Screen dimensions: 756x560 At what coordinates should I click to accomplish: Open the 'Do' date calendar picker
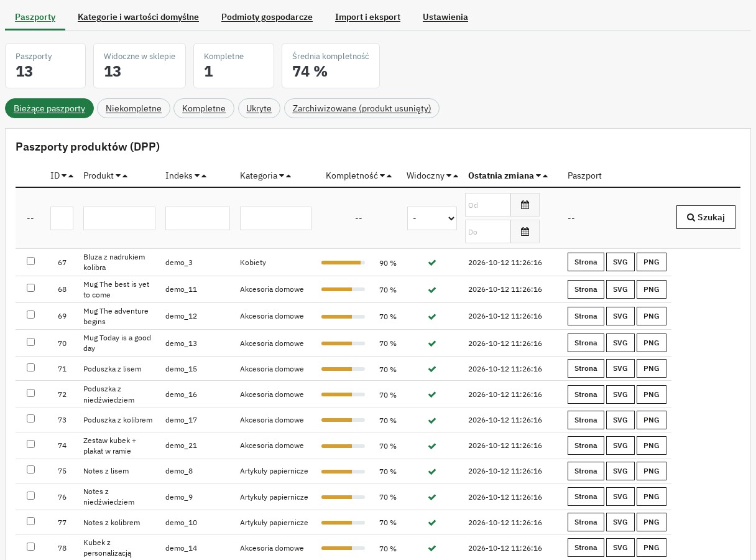[x=525, y=231]
